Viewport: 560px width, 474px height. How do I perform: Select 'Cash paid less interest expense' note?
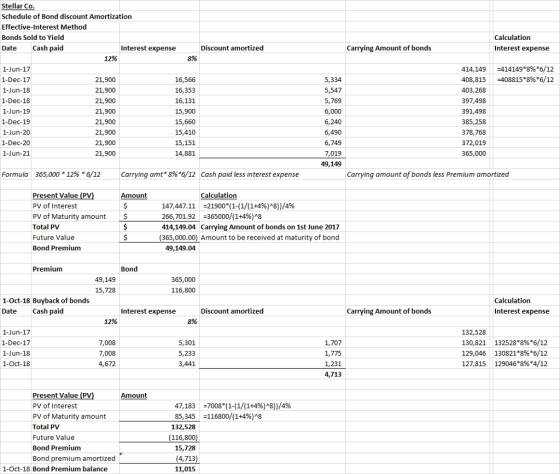[250, 175]
